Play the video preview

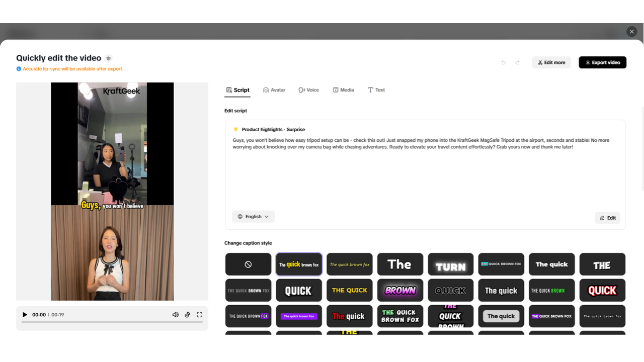coord(25,314)
